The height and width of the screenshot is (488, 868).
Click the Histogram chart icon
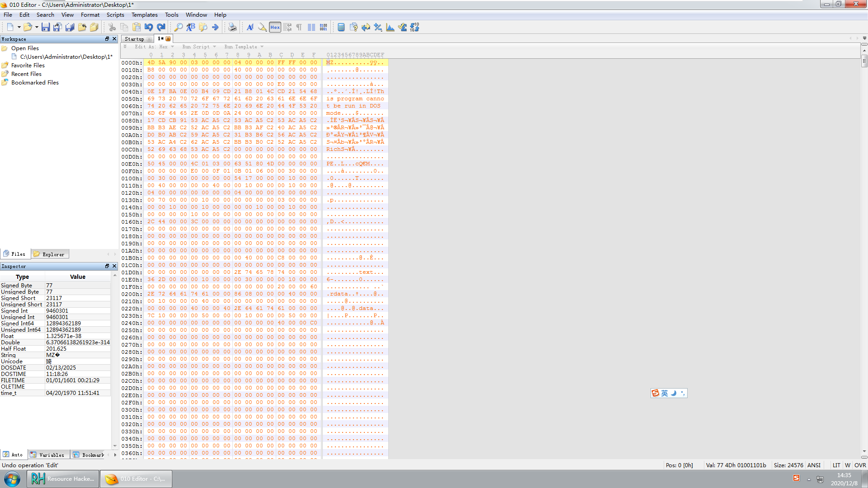tap(390, 28)
